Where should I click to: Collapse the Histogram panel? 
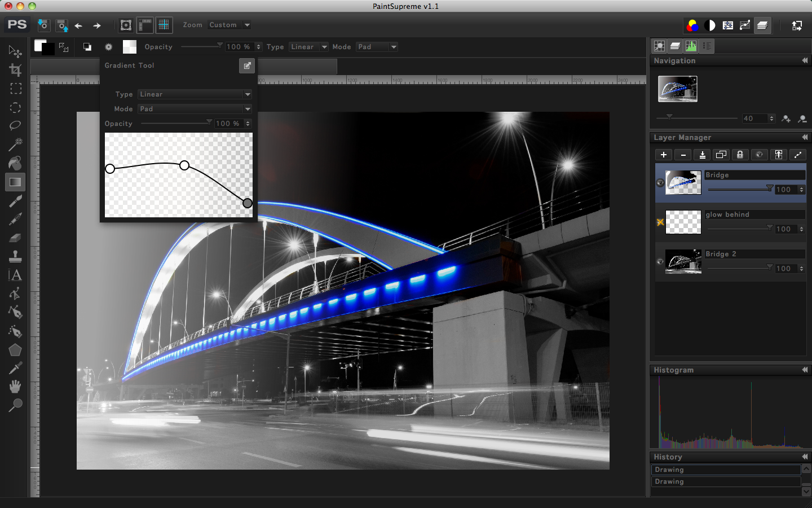805,370
